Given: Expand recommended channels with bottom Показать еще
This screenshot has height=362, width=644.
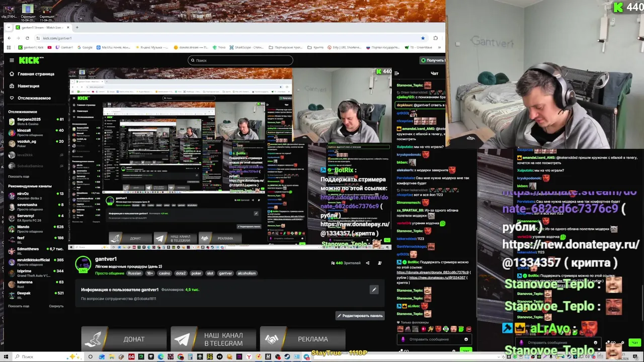Looking at the screenshot, I should [19, 306].
